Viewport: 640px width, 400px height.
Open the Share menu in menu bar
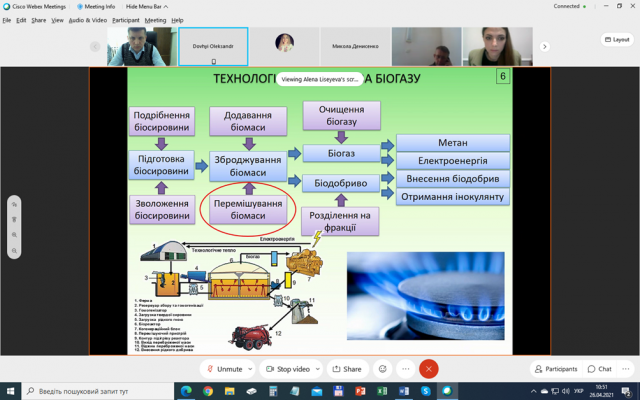coord(39,20)
